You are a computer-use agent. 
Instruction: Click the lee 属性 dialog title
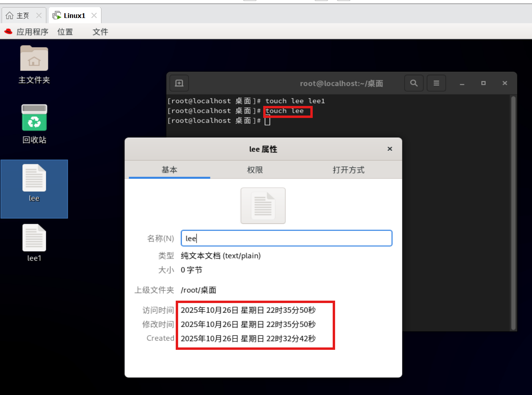pyautogui.click(x=263, y=149)
